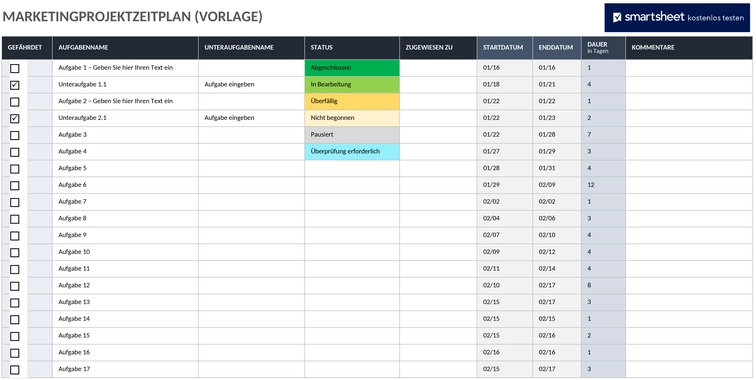The width and height of the screenshot is (756, 380).
Task: Select the duration cell showing 12
Action: [603, 185]
